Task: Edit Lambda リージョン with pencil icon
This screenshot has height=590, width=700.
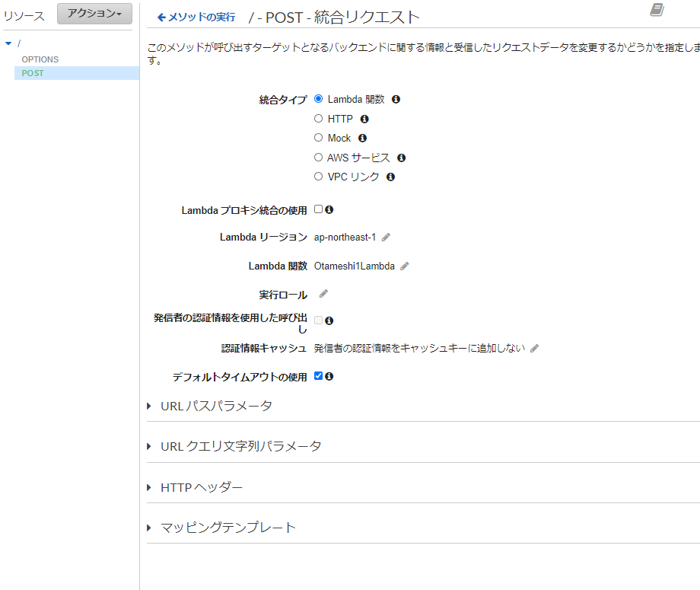Action: pos(387,238)
